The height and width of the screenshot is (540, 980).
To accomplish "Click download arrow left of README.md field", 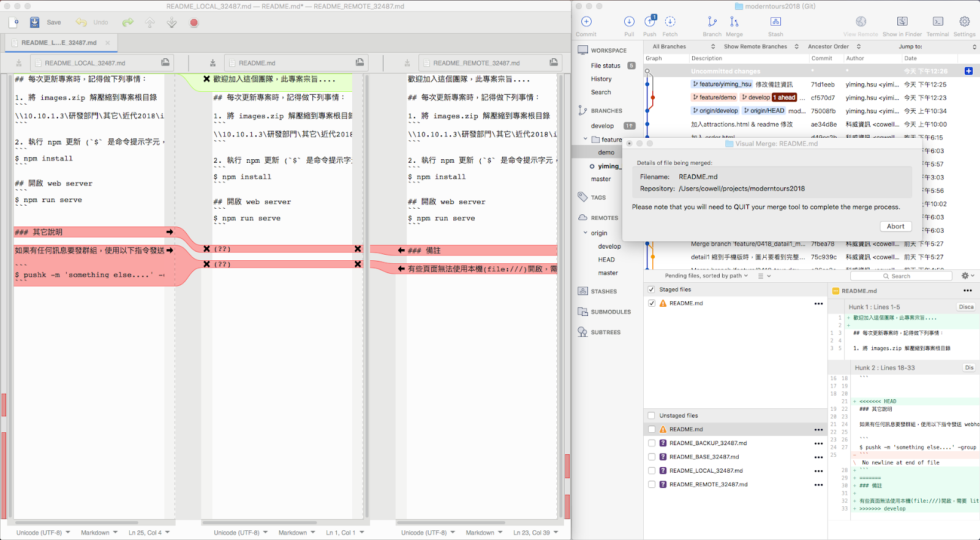I will tap(213, 62).
